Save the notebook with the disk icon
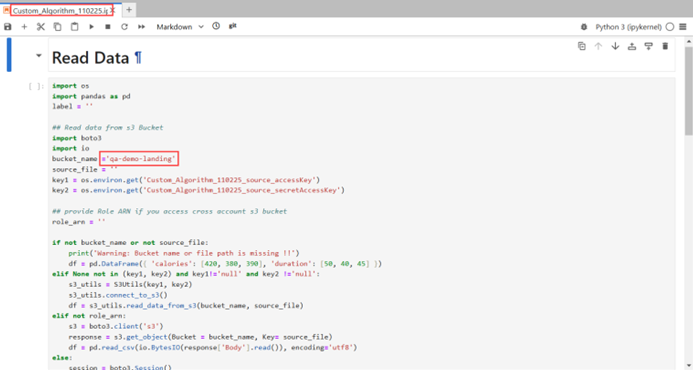 tap(8, 27)
